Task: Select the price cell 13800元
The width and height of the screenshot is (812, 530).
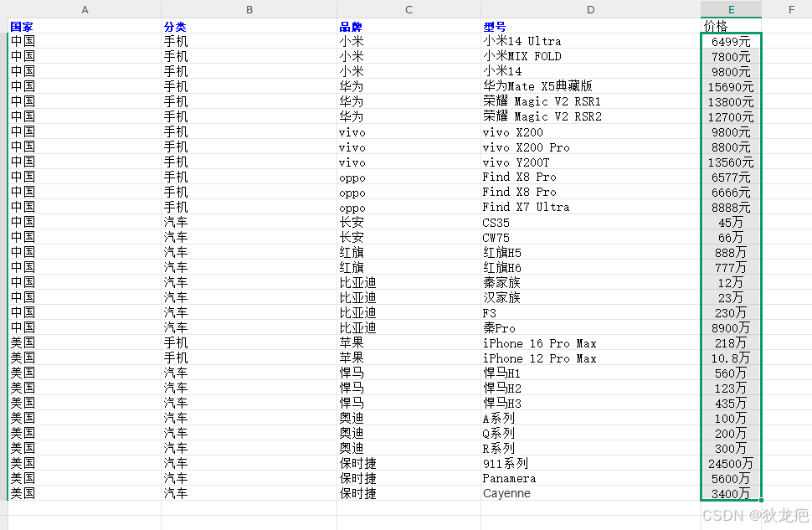Action: (731, 101)
